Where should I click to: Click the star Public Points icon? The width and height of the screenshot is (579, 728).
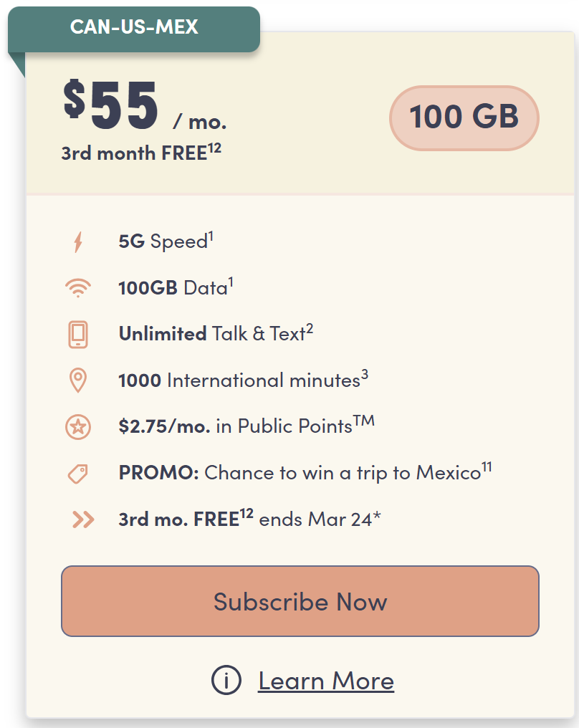click(x=77, y=427)
